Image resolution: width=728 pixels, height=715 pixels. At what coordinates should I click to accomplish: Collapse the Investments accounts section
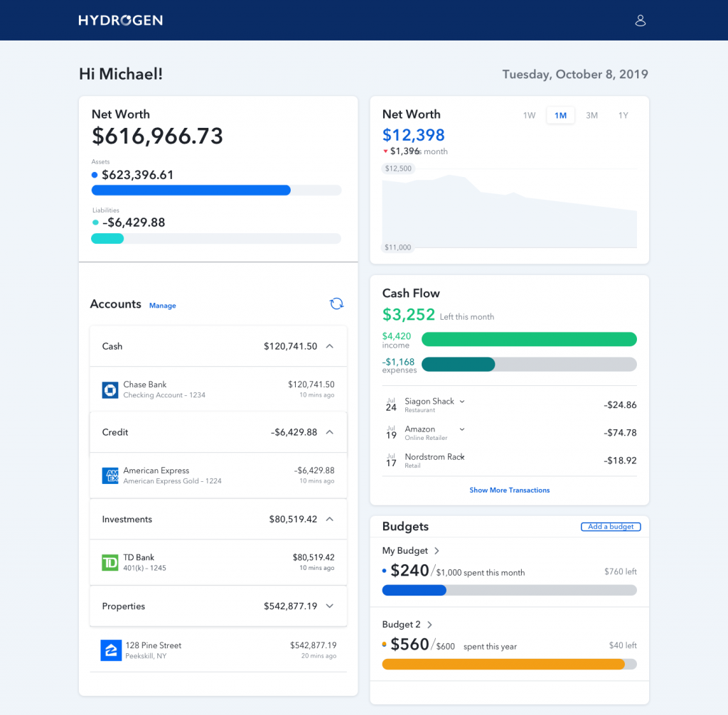[x=329, y=520]
